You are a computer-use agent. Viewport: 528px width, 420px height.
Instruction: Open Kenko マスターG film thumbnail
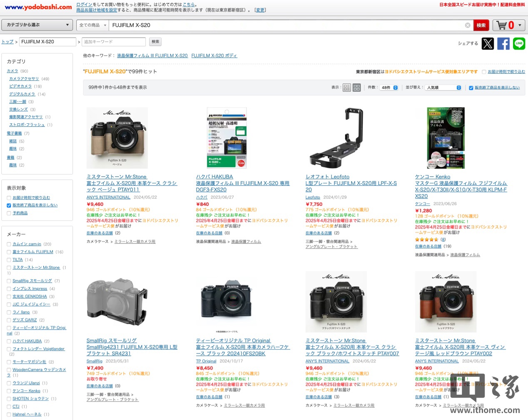pos(446,138)
